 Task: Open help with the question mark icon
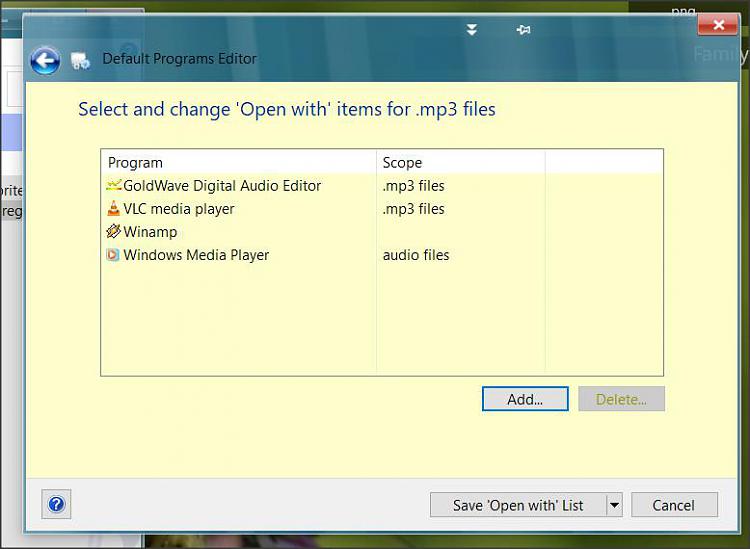tap(56, 505)
